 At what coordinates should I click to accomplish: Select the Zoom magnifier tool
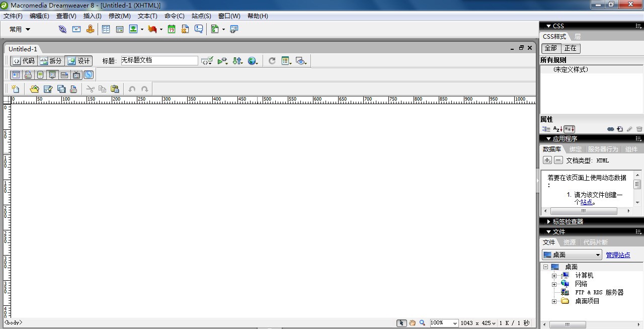[422, 323]
